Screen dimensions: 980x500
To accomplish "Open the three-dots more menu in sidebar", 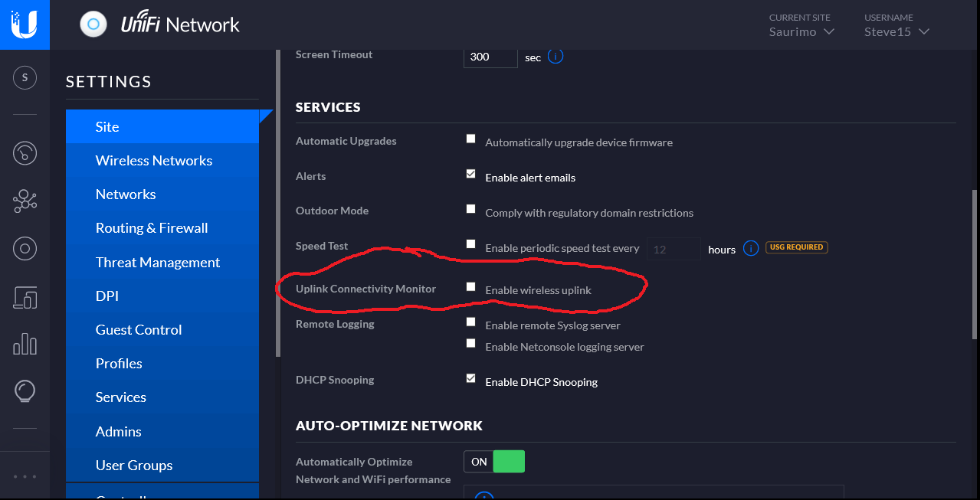I will (x=25, y=476).
